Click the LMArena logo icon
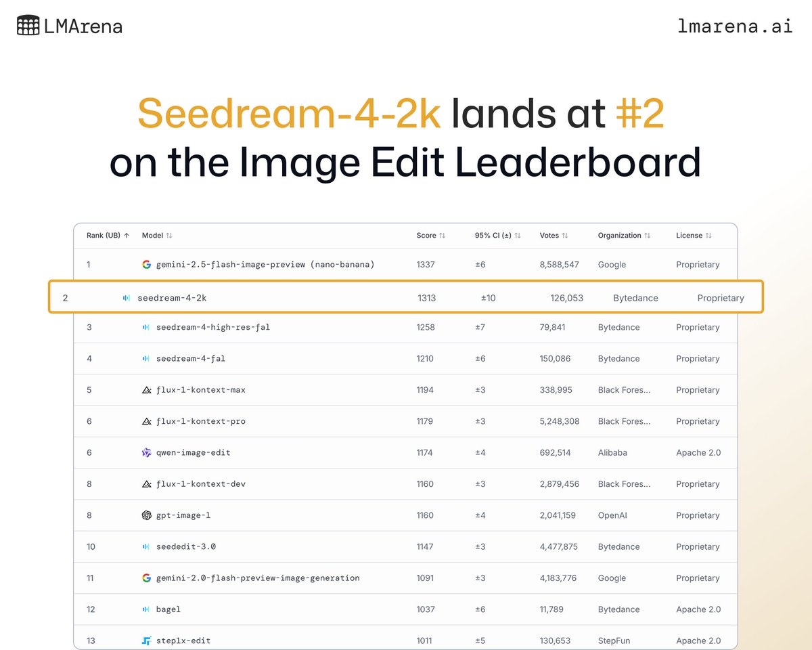The image size is (812, 650). (27, 26)
